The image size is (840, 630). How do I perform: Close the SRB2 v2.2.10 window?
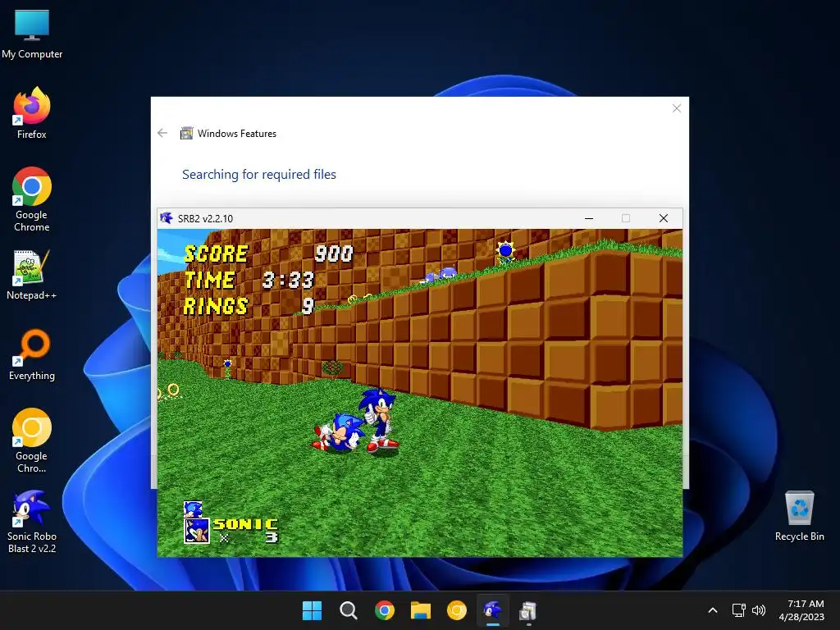(663, 218)
